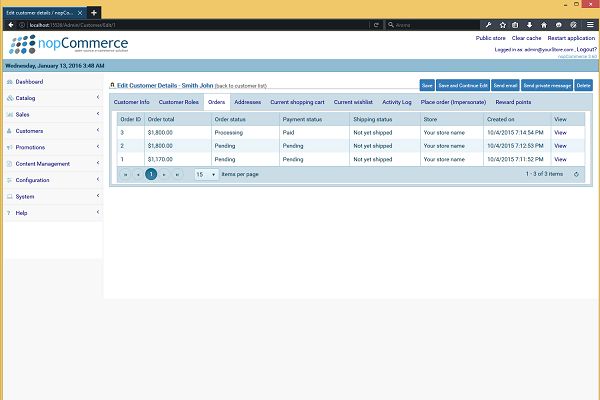This screenshot has width=600, height=400.
Task: Bookmark this page with star icon
Action: coord(502,24)
